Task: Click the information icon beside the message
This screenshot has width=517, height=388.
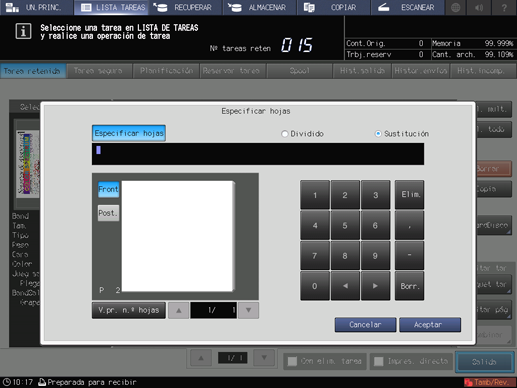Action: (23, 31)
